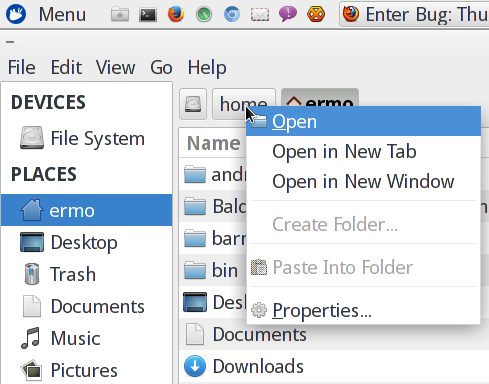Click the Pictures photo icon
489x384 pixels.
coord(32,370)
